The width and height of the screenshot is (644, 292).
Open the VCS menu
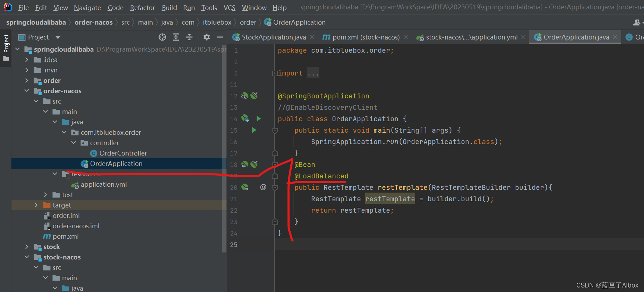point(229,8)
